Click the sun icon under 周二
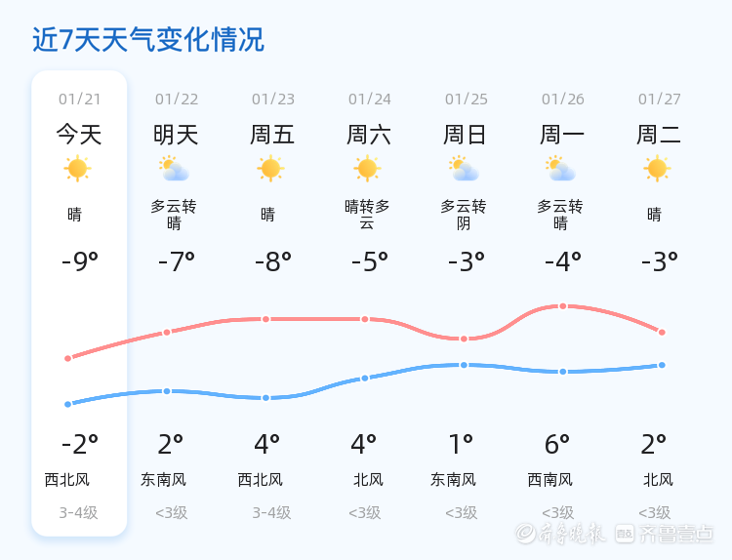The height and width of the screenshot is (560, 732). click(658, 169)
